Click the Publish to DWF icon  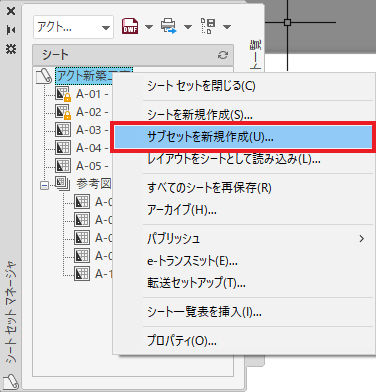tap(130, 26)
